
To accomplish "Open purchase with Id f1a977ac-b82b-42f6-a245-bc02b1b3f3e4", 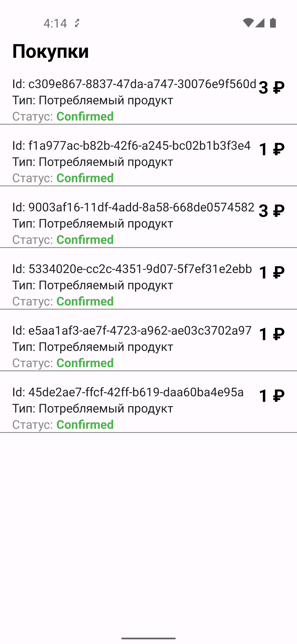I will click(148, 162).
